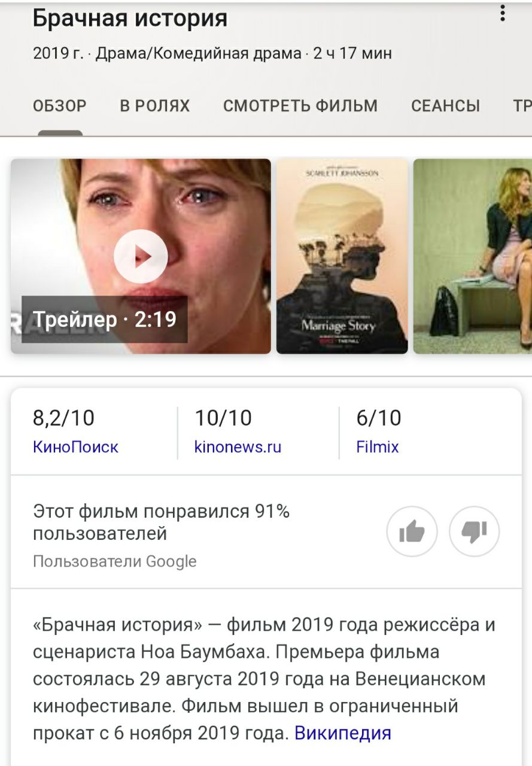Play the trailer video
The height and width of the screenshot is (766, 532).
tap(141, 256)
